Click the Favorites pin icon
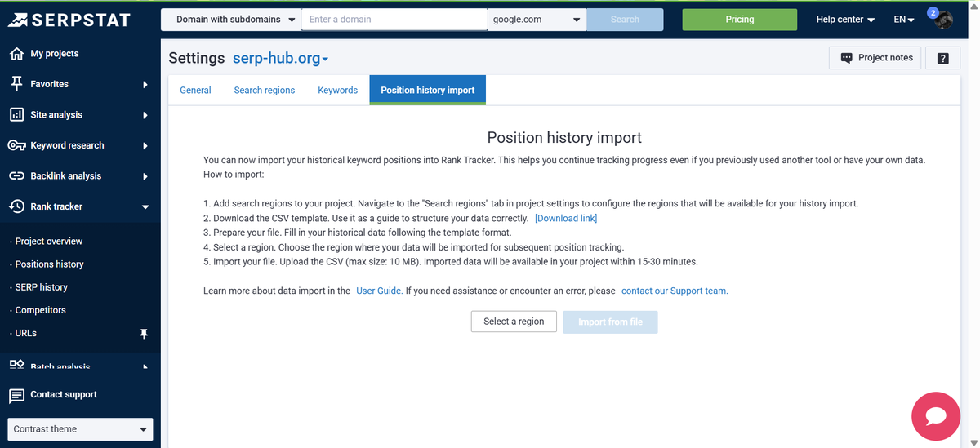 pyautogui.click(x=16, y=84)
